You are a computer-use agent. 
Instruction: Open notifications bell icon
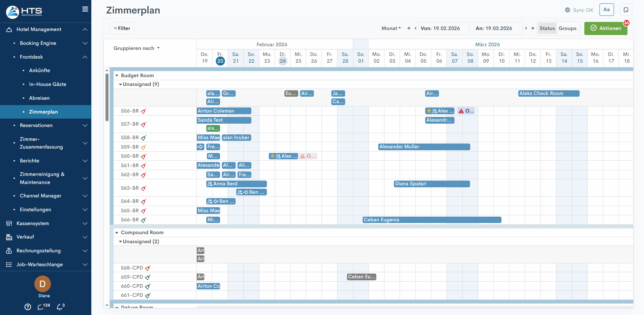pos(60,307)
